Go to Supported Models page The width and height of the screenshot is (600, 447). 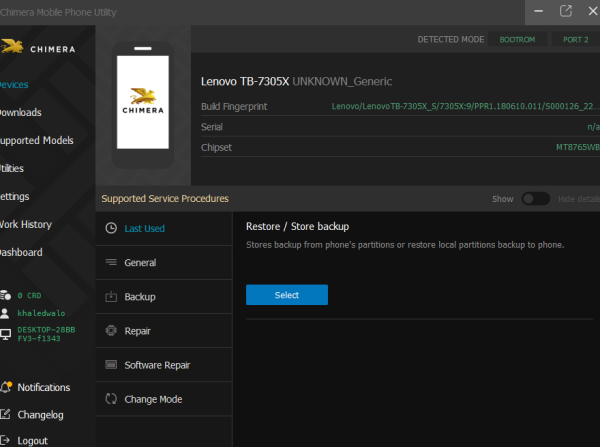37,140
